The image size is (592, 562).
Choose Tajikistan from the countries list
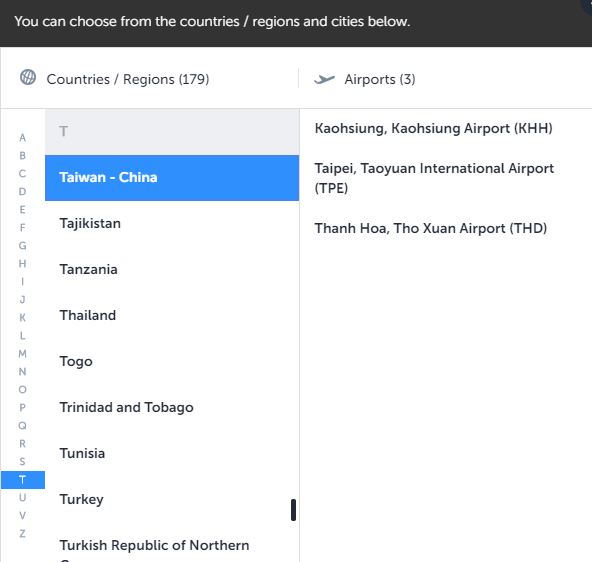pyautogui.click(x=172, y=223)
